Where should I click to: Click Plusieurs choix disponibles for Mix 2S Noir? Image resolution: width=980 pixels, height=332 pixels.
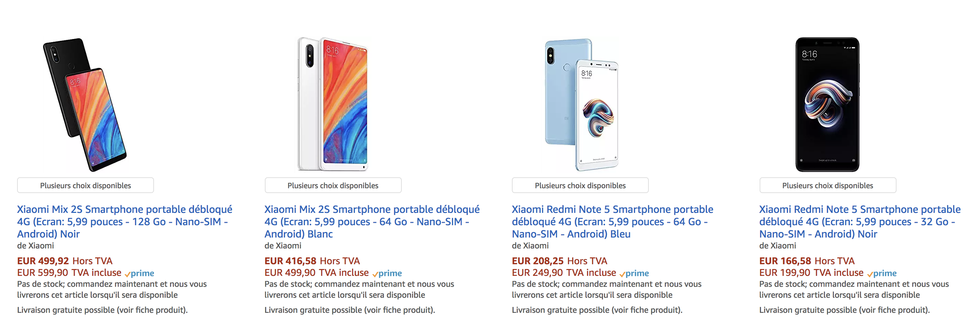(86, 186)
